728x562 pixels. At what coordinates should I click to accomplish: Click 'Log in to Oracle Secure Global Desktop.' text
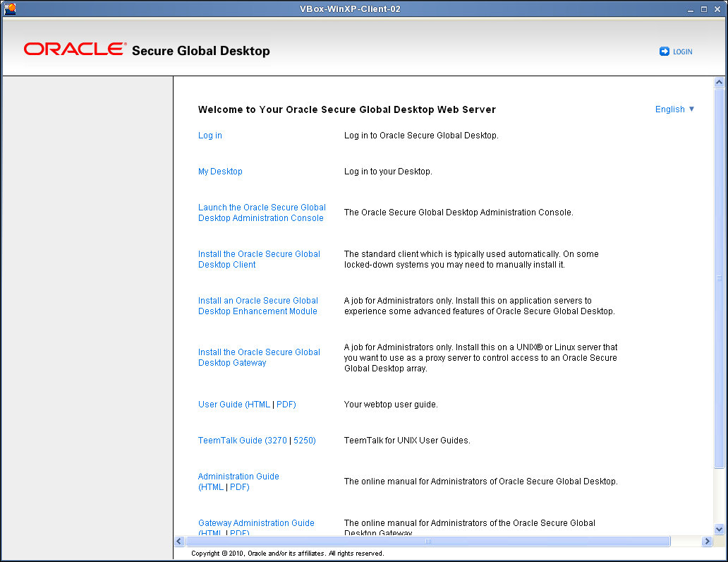(x=421, y=136)
